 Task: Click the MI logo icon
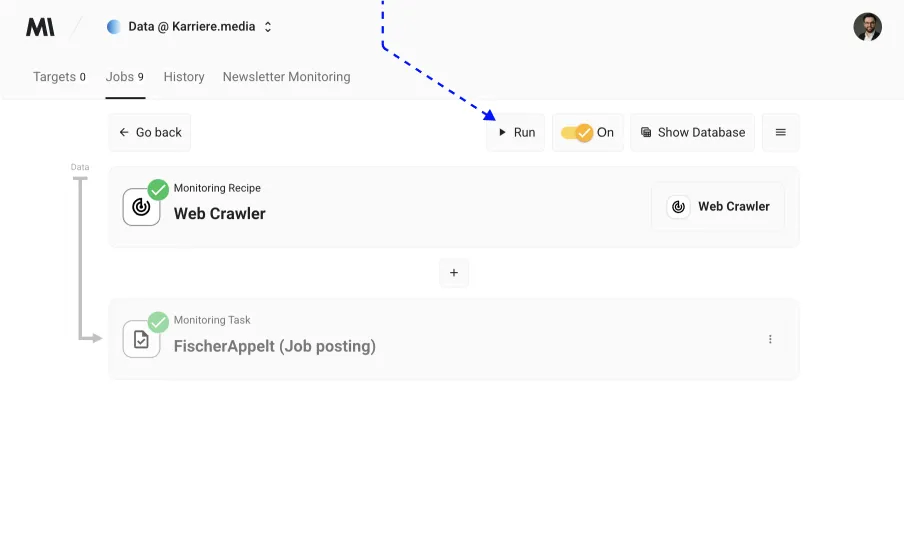pos(40,27)
